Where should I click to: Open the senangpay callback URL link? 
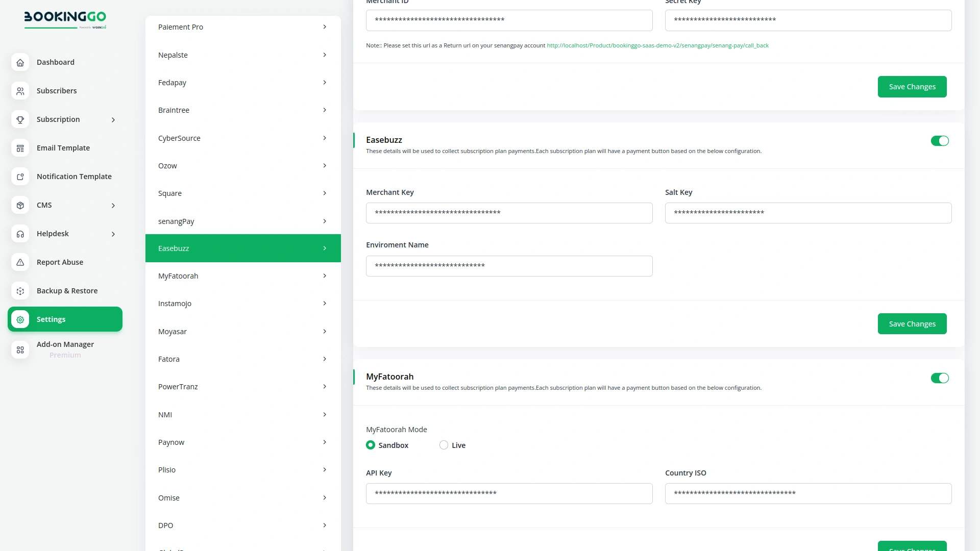point(657,45)
